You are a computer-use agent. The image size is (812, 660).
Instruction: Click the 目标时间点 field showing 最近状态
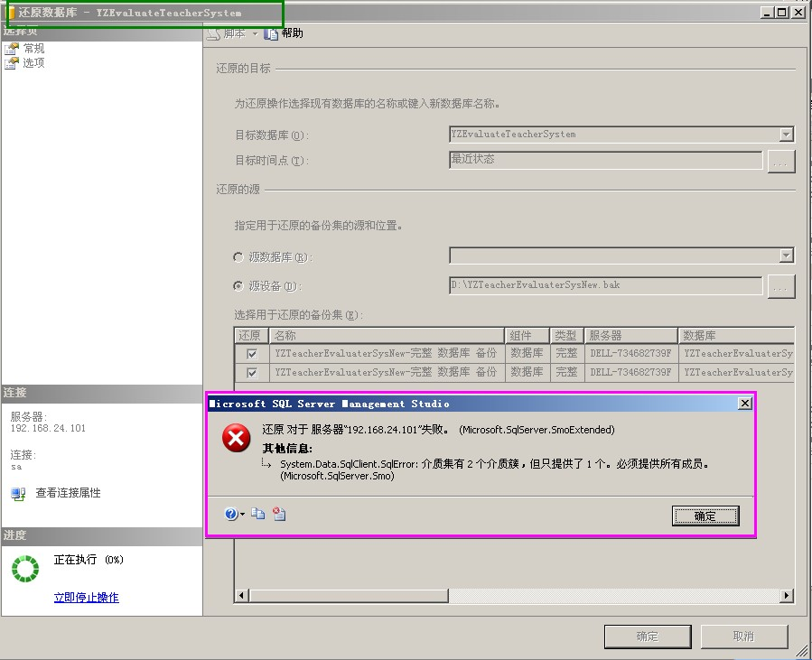[606, 160]
